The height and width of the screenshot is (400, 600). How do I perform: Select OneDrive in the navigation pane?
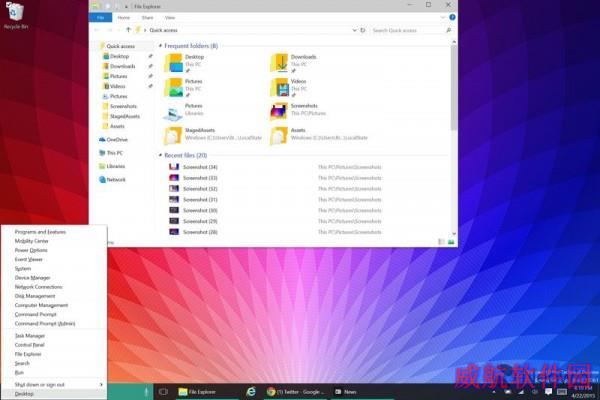click(x=113, y=140)
